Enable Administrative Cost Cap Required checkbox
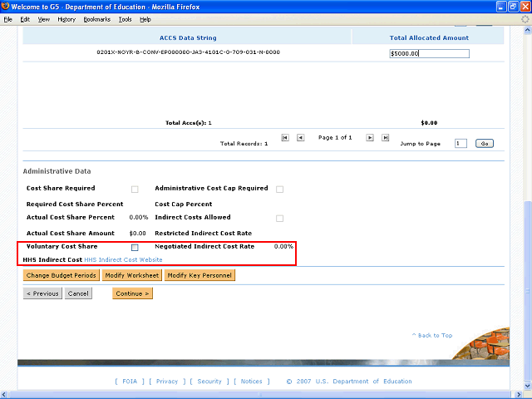The image size is (532, 399). tap(279, 190)
